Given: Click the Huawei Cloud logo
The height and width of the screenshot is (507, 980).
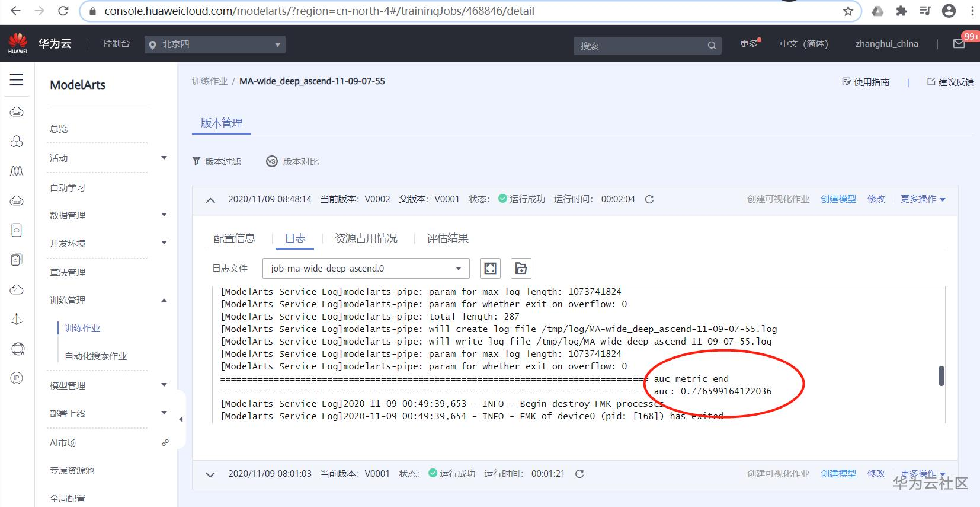Looking at the screenshot, I should (x=18, y=43).
